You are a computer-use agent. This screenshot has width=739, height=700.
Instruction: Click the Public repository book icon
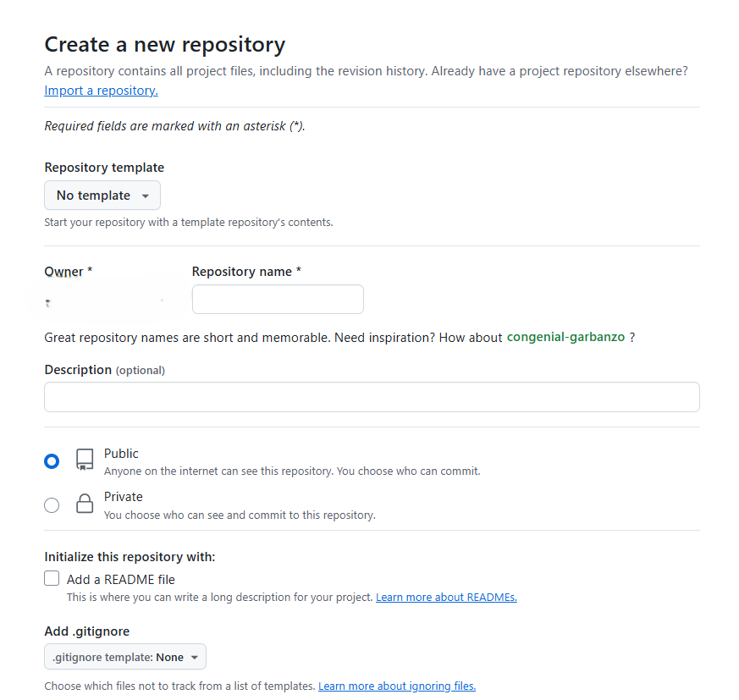pos(85,460)
